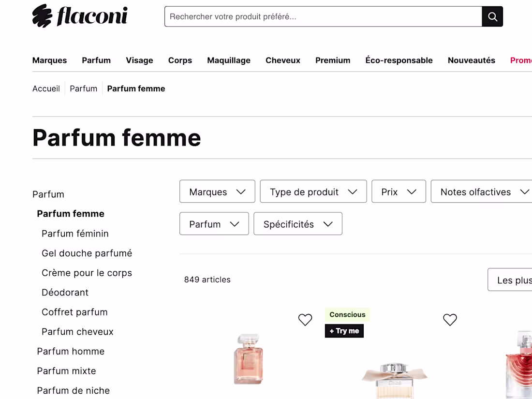This screenshot has width=532, height=399.
Task: Toggle wishlist heart on Chloé perfume
Action: pos(450,320)
